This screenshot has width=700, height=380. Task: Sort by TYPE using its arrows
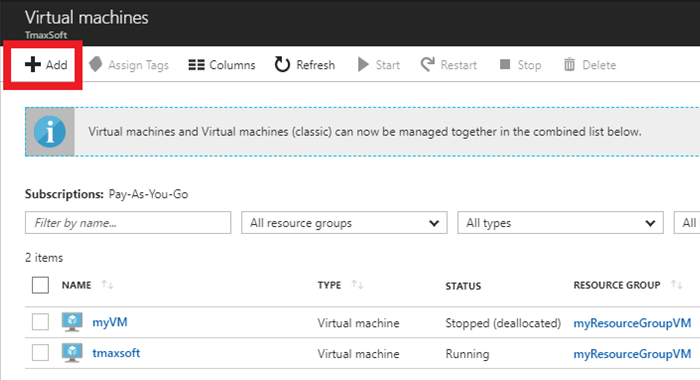(357, 284)
